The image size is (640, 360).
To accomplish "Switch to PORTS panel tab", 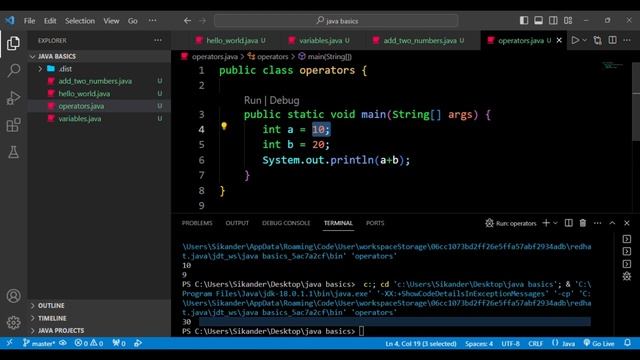I will coord(375,223).
